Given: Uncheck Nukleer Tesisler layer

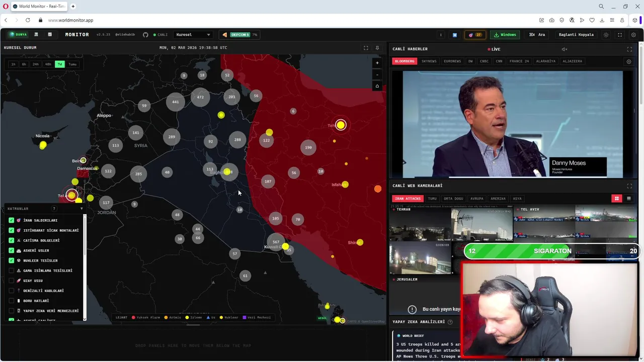Looking at the screenshot, I should (x=12, y=260).
